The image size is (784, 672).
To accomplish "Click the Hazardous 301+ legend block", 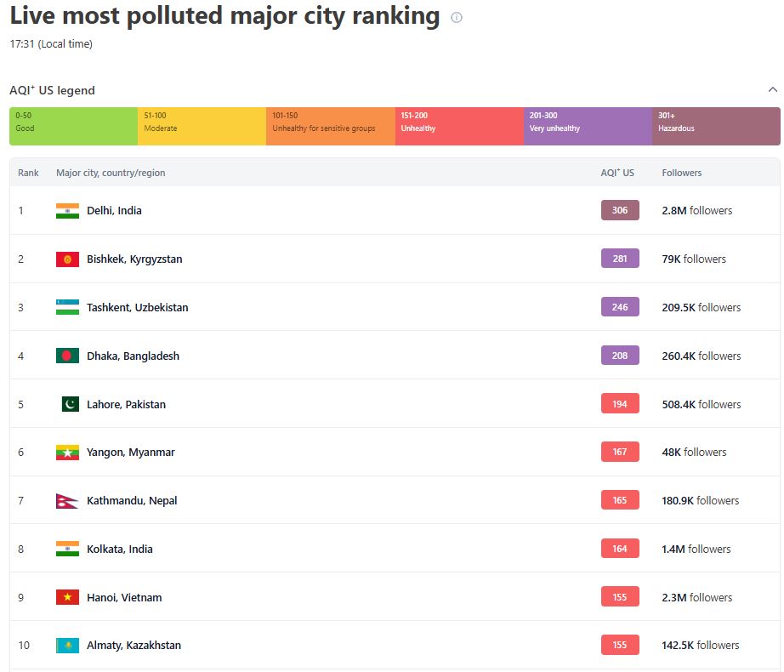I will click(x=716, y=126).
